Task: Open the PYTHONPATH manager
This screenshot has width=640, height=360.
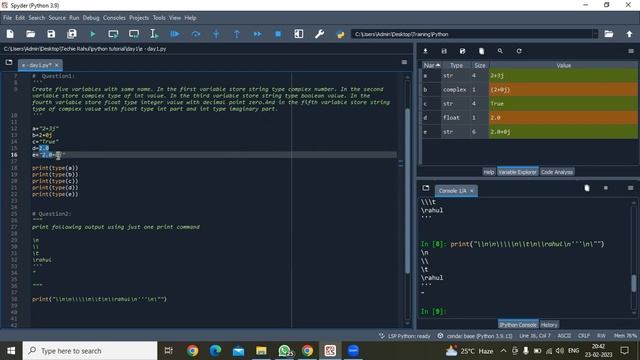Action: (x=340, y=34)
